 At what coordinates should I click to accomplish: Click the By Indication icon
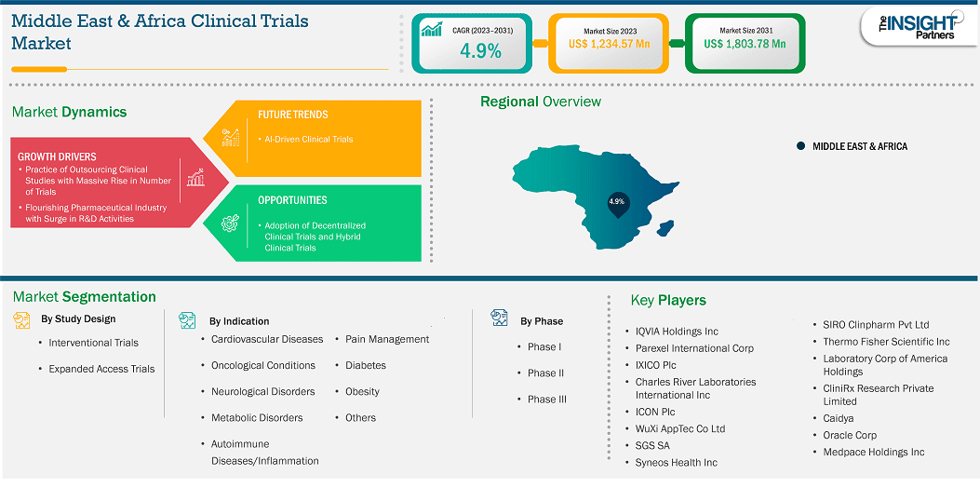coord(187,321)
